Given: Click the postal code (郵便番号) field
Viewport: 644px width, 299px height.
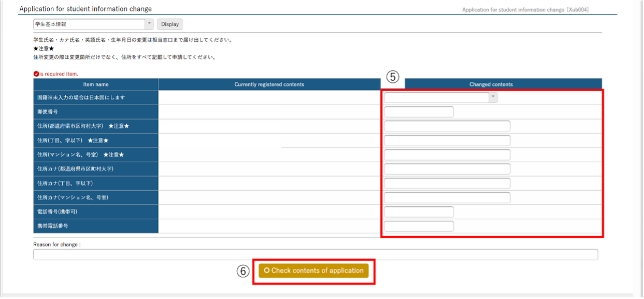Looking at the screenshot, I should coord(419,112).
